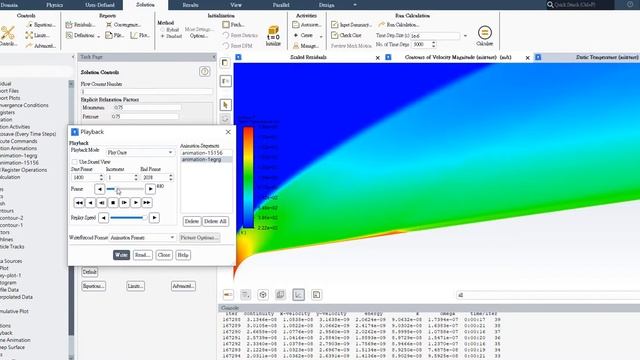Open Autosave in Activities group

[307, 25]
